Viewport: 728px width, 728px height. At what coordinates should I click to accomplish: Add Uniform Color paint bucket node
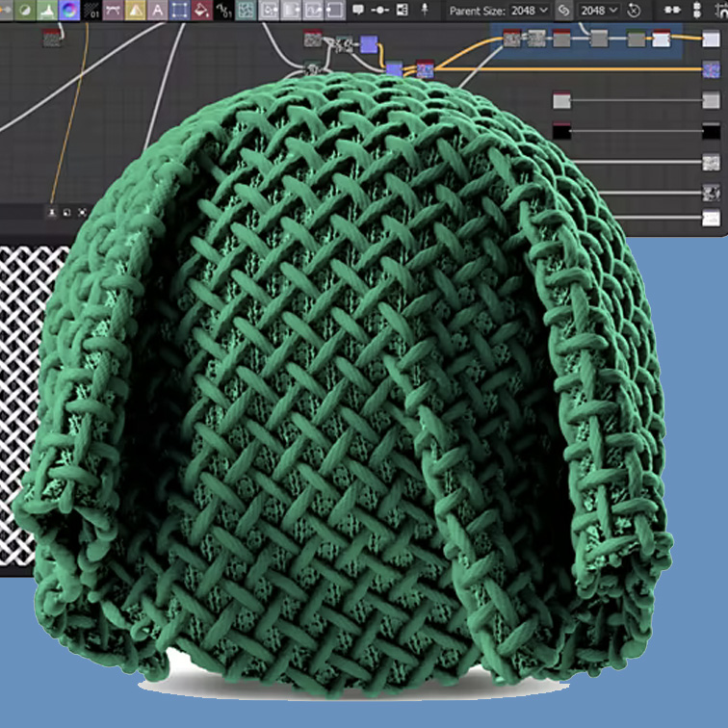[201, 11]
